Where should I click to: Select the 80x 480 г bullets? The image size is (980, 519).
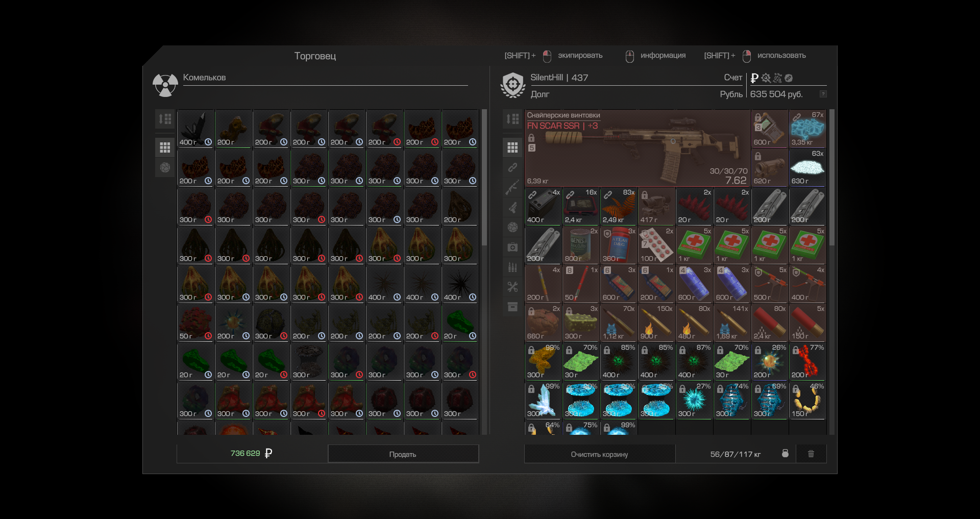pos(694,323)
